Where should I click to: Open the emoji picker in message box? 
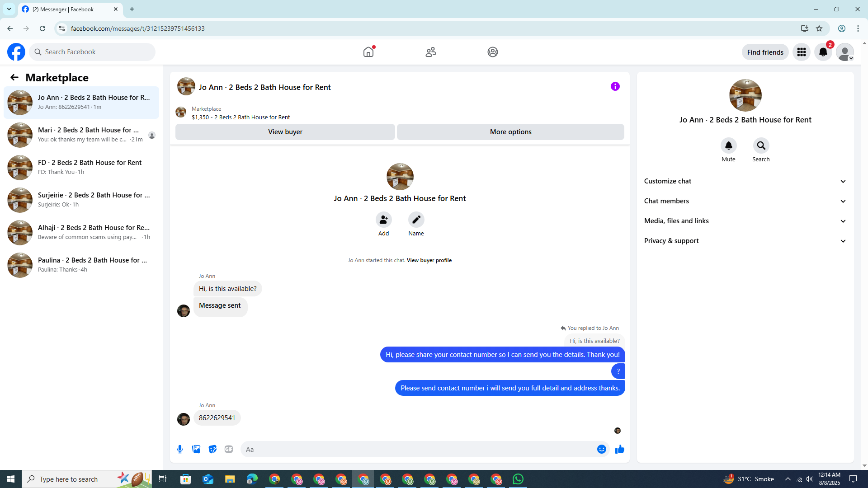pyautogui.click(x=601, y=449)
